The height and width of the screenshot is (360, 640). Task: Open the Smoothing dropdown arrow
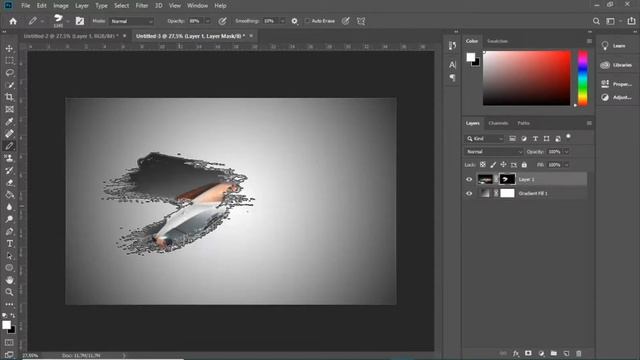click(282, 21)
